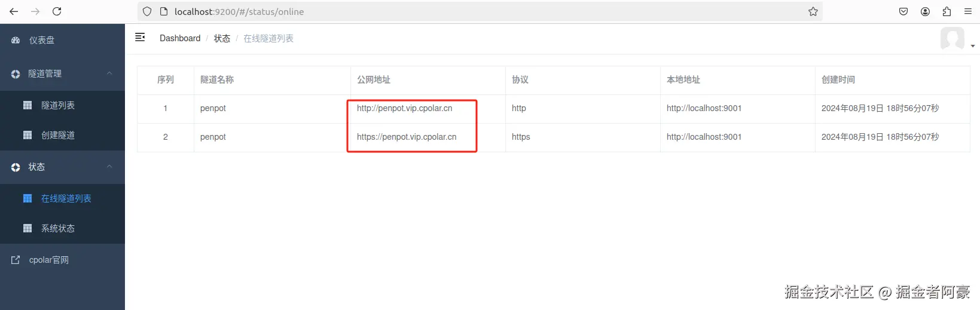The width and height of the screenshot is (980, 310).
Task: Click the browser back arrow
Action: click(14, 11)
